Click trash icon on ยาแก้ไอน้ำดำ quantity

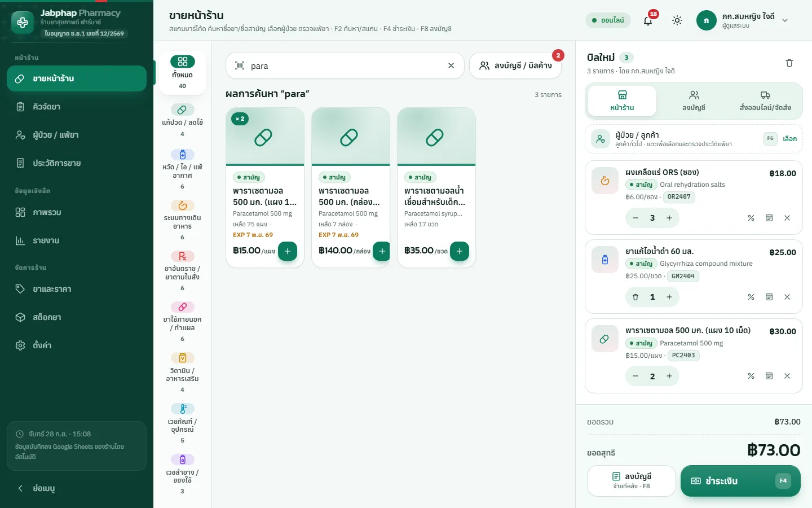pyautogui.click(x=636, y=297)
